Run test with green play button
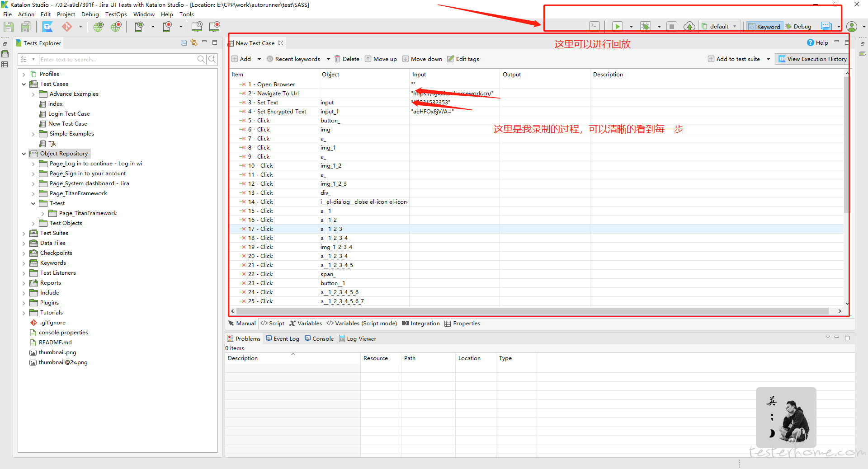Viewport: 868px width, 469px height. point(617,26)
